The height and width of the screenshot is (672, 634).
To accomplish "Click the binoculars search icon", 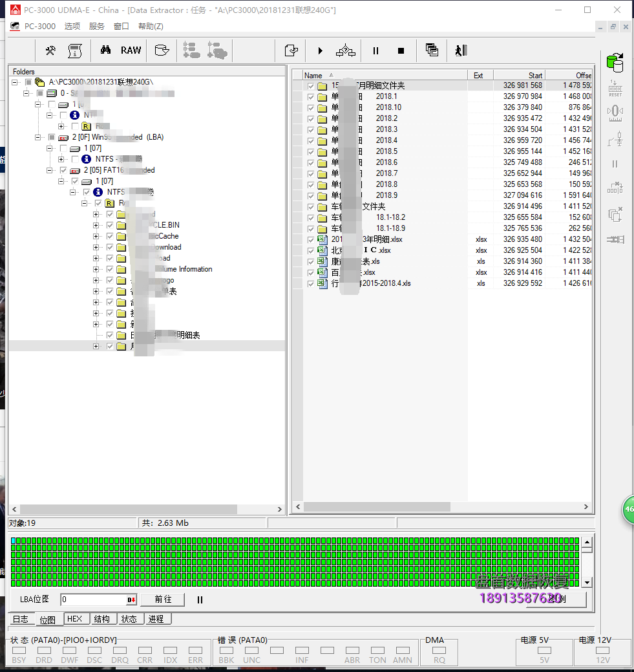I will pyautogui.click(x=105, y=50).
